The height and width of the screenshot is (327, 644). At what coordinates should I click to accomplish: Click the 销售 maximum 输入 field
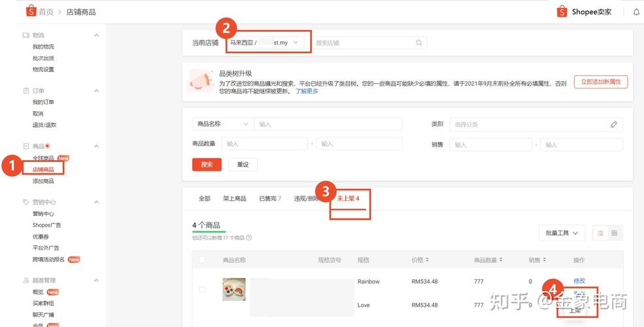coord(582,145)
